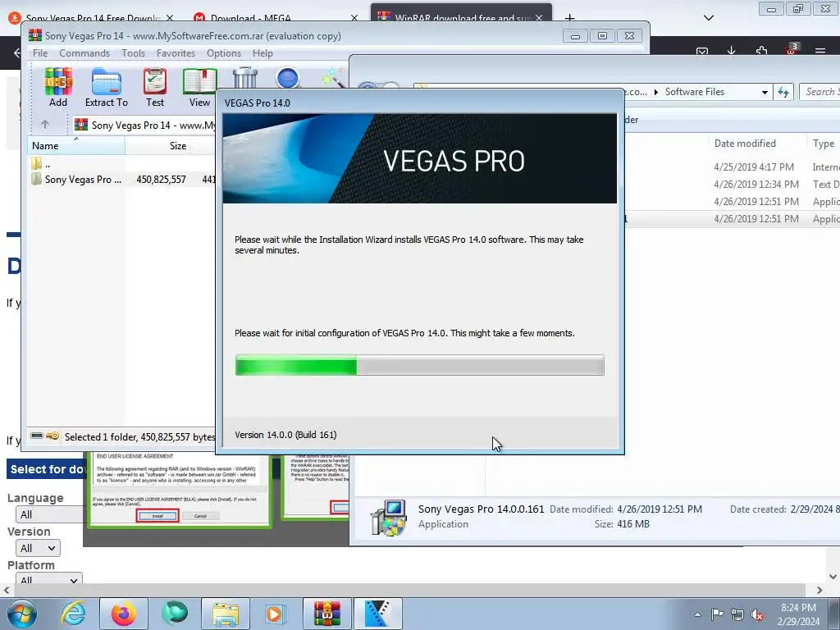Image resolution: width=840 pixels, height=630 pixels.
Task: Click the Add icon in WinRAR toolbar
Action: click(58, 87)
